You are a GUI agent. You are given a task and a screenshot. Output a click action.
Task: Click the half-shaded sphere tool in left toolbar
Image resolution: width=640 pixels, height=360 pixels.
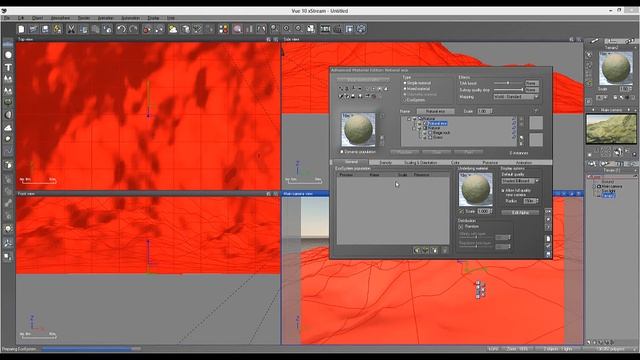[8, 115]
